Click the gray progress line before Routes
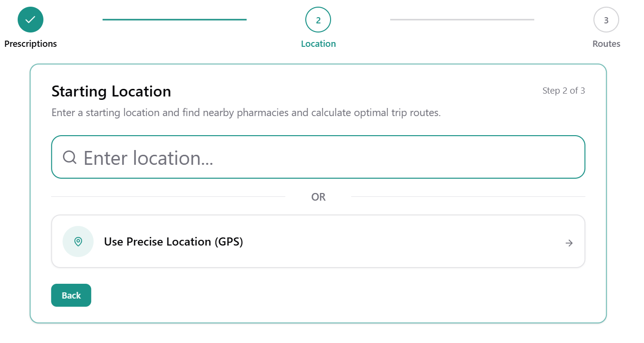 coord(462,20)
